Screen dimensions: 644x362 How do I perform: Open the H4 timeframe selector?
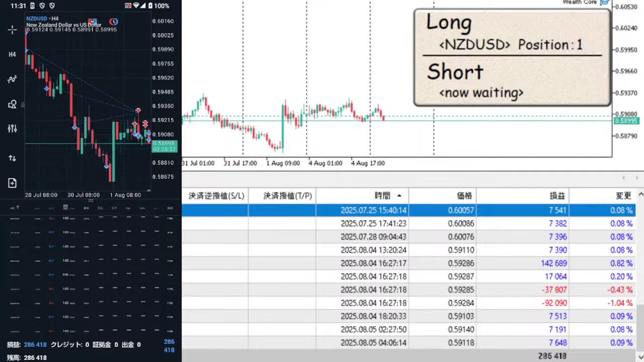12,54
